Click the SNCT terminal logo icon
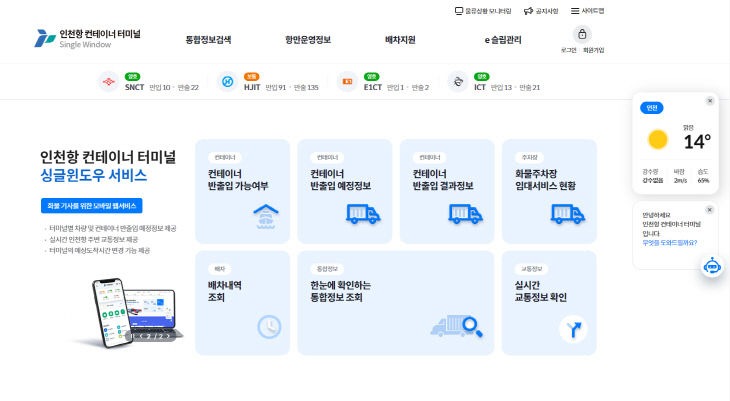This screenshot has width=730, height=401. [x=106, y=82]
